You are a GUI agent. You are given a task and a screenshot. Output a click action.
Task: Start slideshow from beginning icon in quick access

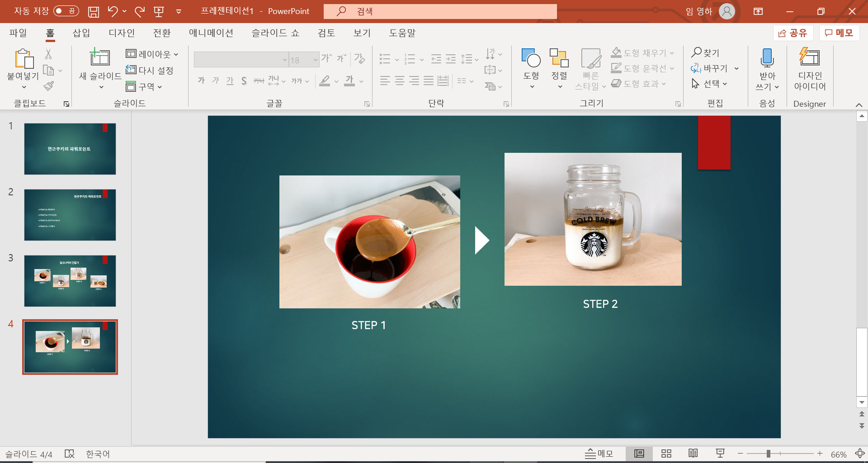159,11
